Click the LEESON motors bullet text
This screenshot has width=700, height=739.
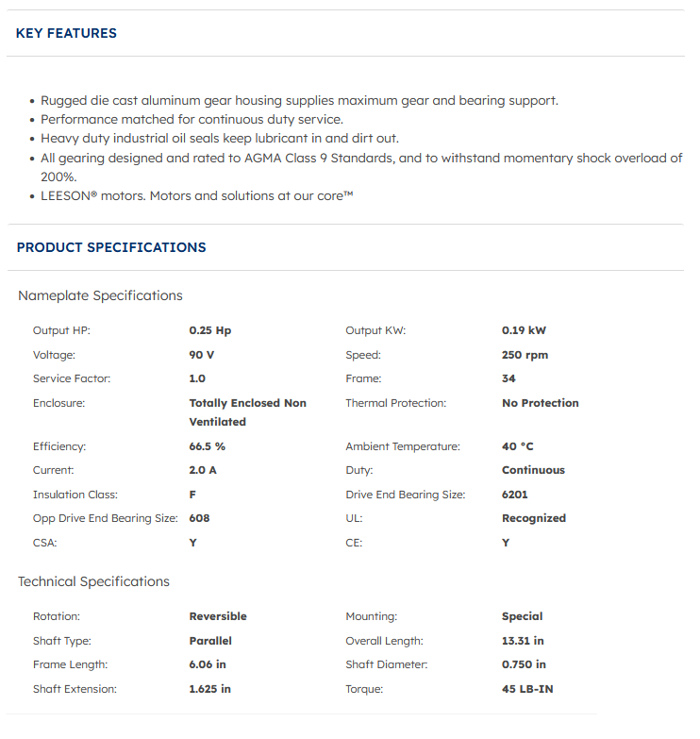tap(196, 195)
